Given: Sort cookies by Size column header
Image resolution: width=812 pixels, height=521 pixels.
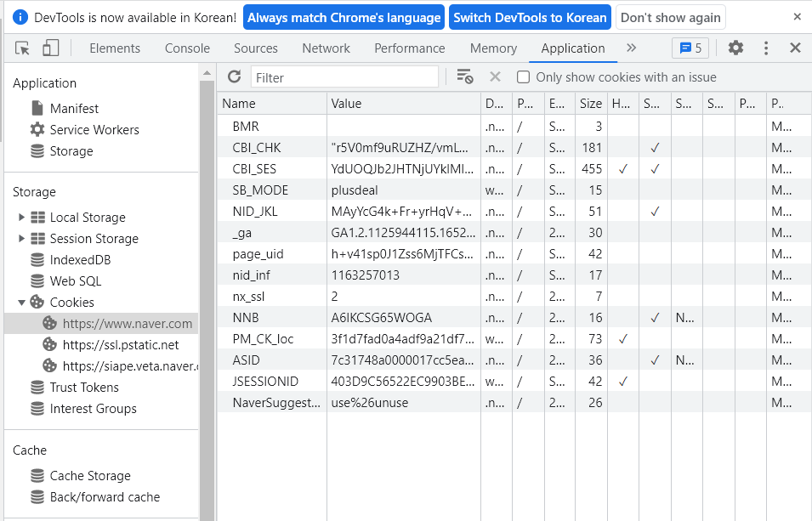Looking at the screenshot, I should click(x=590, y=104).
